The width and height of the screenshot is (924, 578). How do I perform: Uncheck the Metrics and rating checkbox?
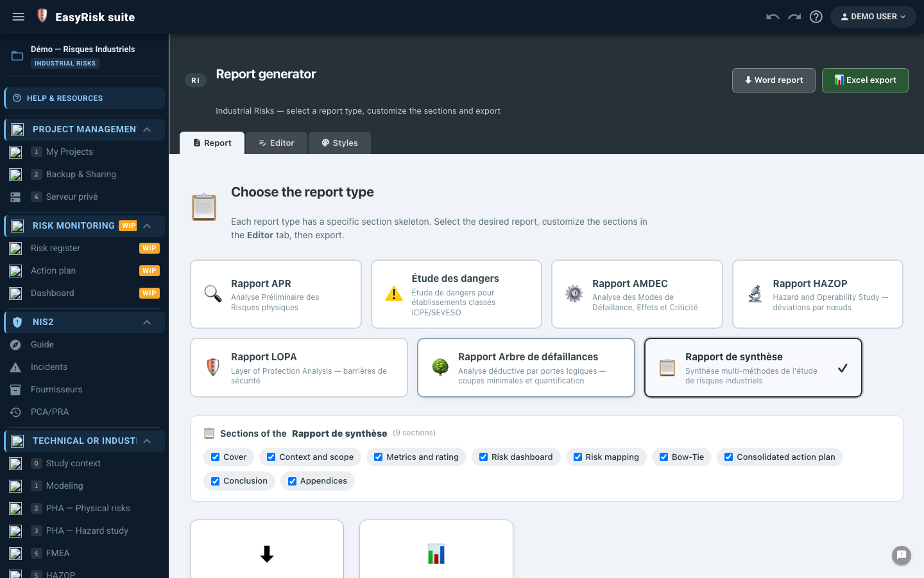coord(379,457)
